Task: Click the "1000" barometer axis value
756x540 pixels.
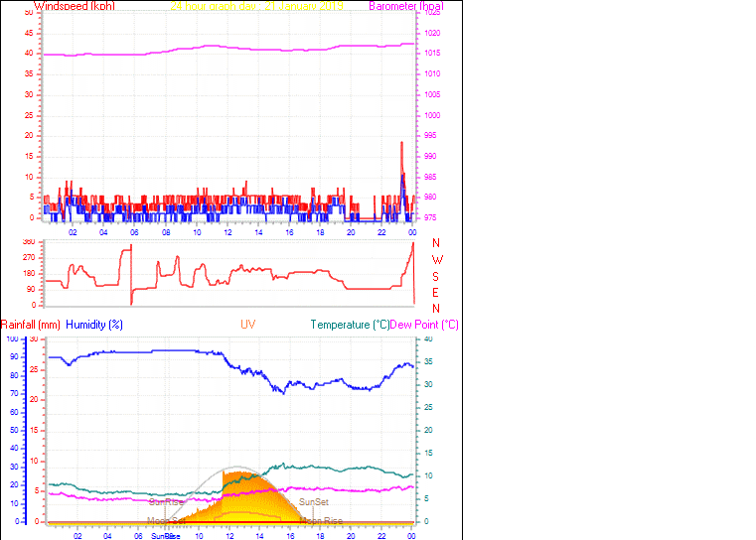Action: click(432, 115)
